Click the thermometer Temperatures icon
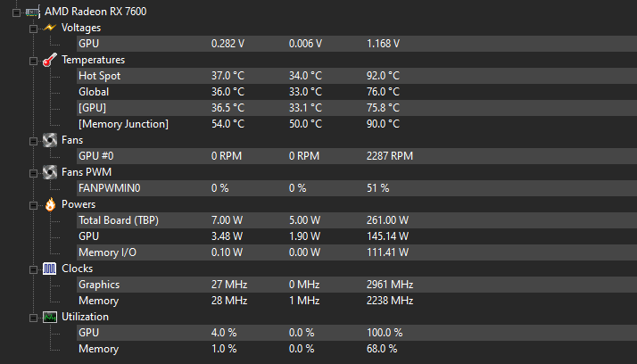This screenshot has height=364, width=637. [49, 60]
